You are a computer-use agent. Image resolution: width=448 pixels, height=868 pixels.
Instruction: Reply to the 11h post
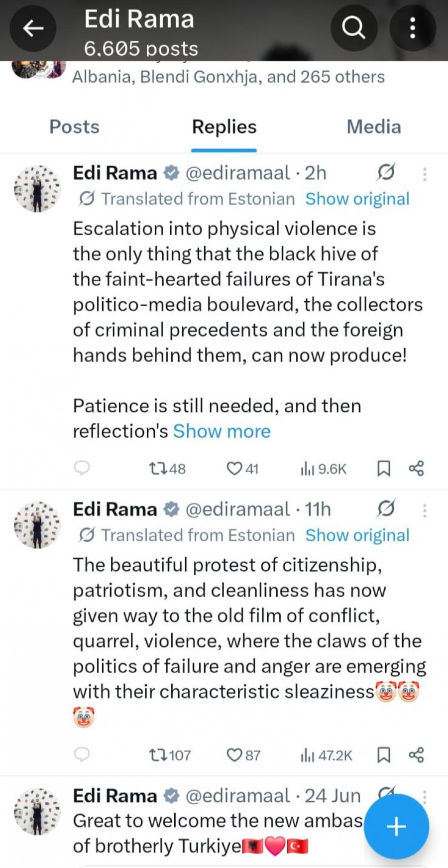(x=82, y=755)
